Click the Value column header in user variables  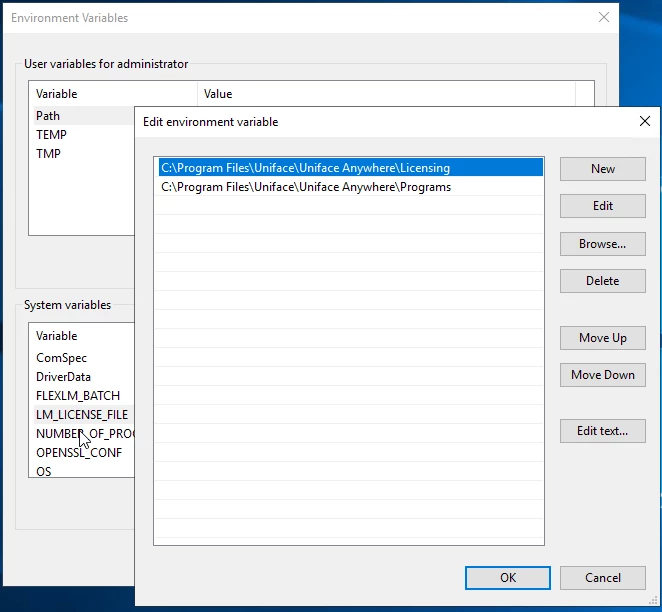[x=386, y=94]
